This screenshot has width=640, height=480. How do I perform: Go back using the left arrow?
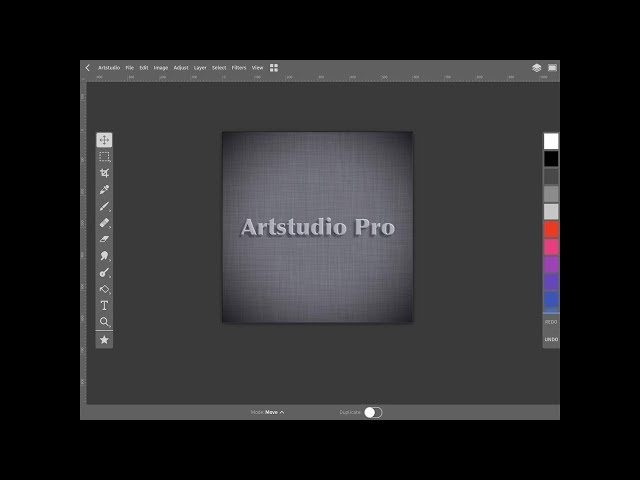point(87,68)
